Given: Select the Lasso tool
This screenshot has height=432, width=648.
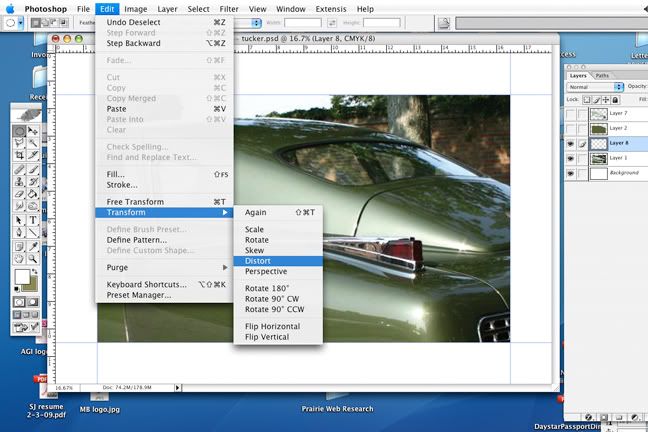Looking at the screenshot, I should (19, 143).
